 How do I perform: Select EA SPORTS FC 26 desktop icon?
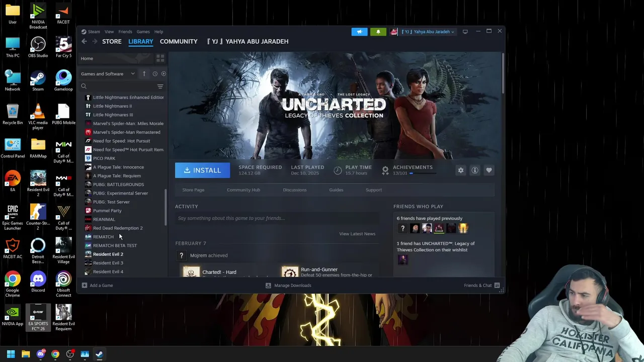[38, 318]
